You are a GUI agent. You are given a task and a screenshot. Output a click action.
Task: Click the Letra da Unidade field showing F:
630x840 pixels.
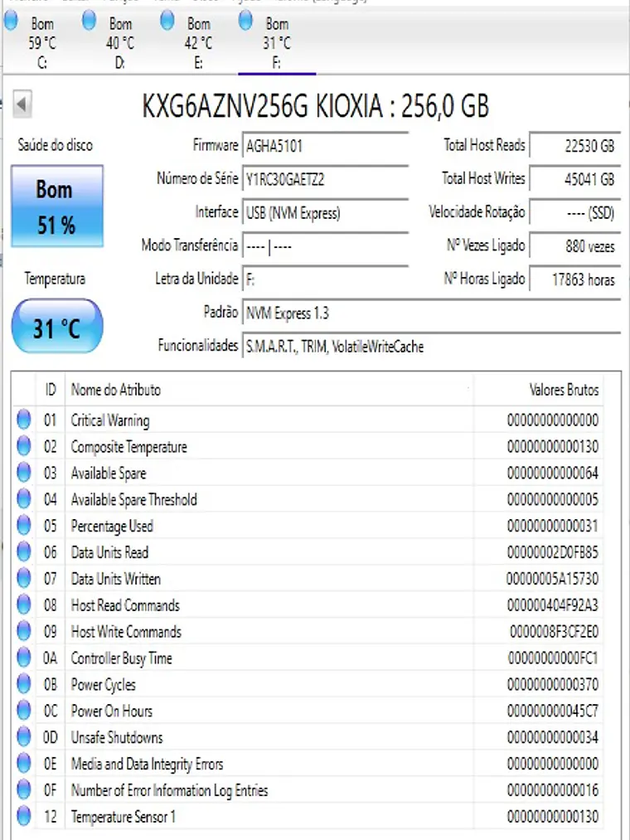coord(326,279)
